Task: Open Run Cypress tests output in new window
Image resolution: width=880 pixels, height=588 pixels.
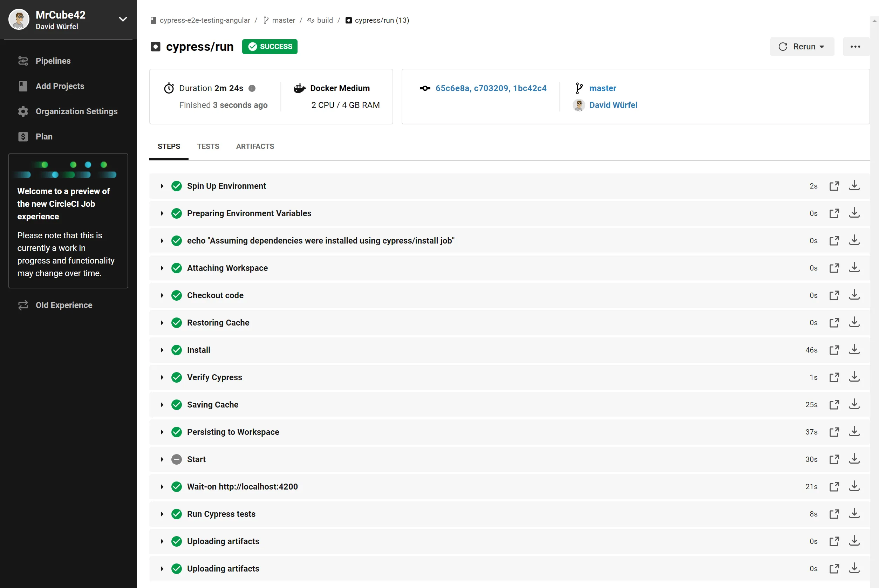Action: 834,514
